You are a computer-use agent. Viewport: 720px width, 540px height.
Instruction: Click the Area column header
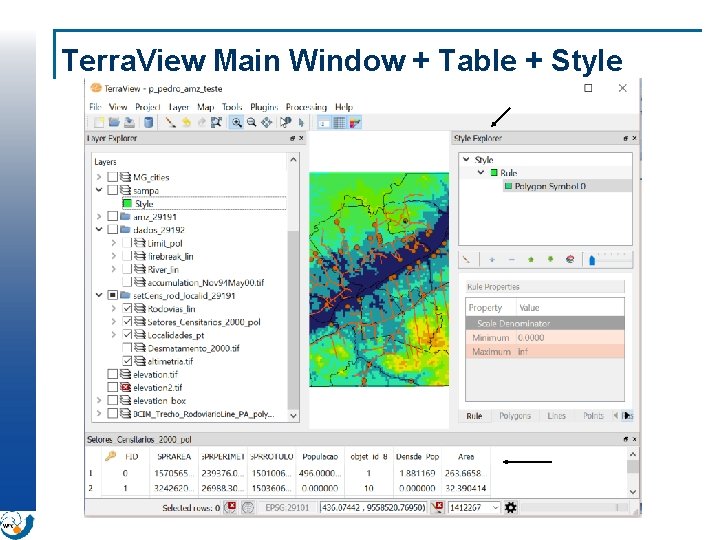pyautogui.click(x=466, y=457)
